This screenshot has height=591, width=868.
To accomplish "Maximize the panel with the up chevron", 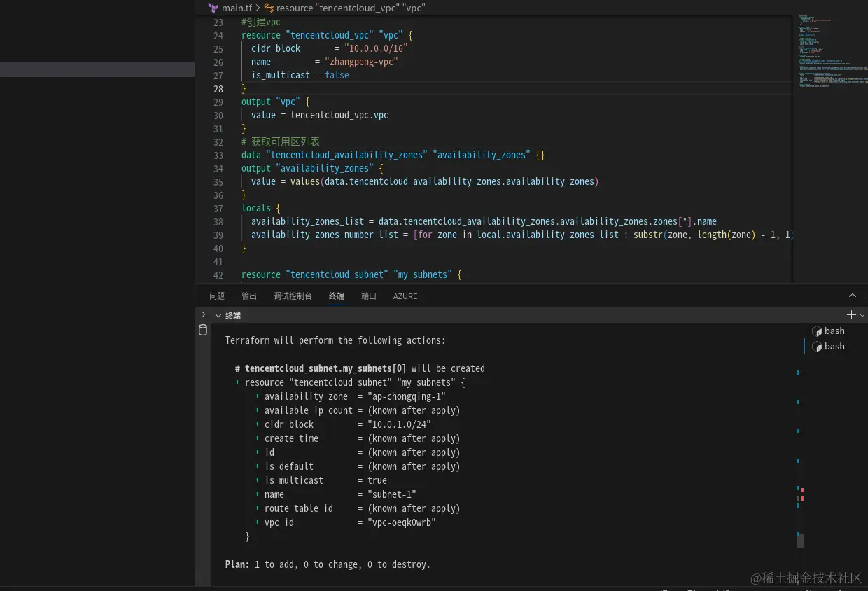I will click(853, 295).
